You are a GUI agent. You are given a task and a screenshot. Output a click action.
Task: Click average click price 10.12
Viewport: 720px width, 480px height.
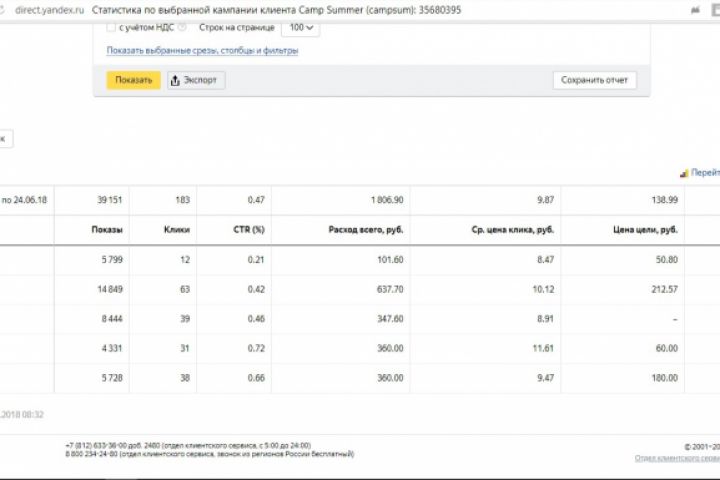click(x=543, y=289)
